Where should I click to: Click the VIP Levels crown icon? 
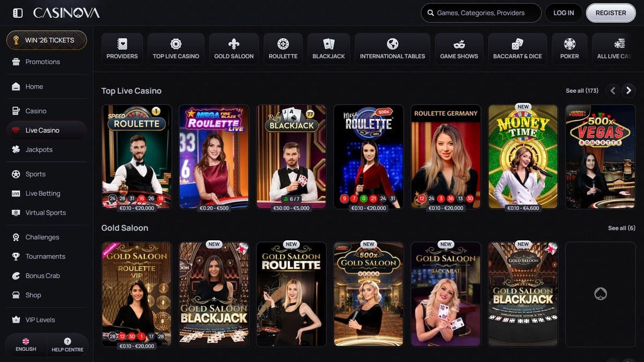[x=16, y=320]
